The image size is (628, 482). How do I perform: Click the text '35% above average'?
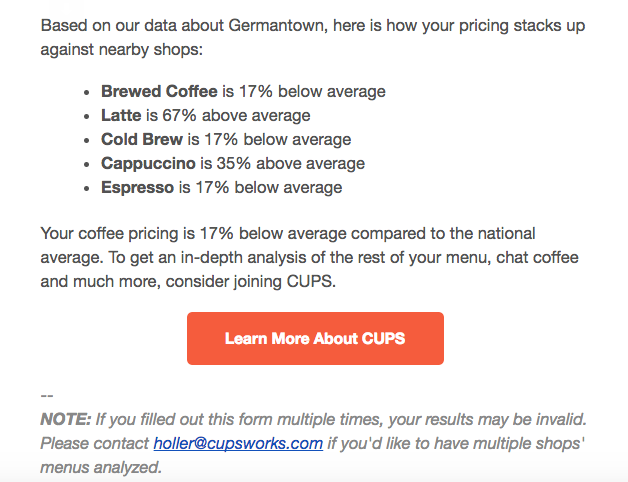click(291, 163)
